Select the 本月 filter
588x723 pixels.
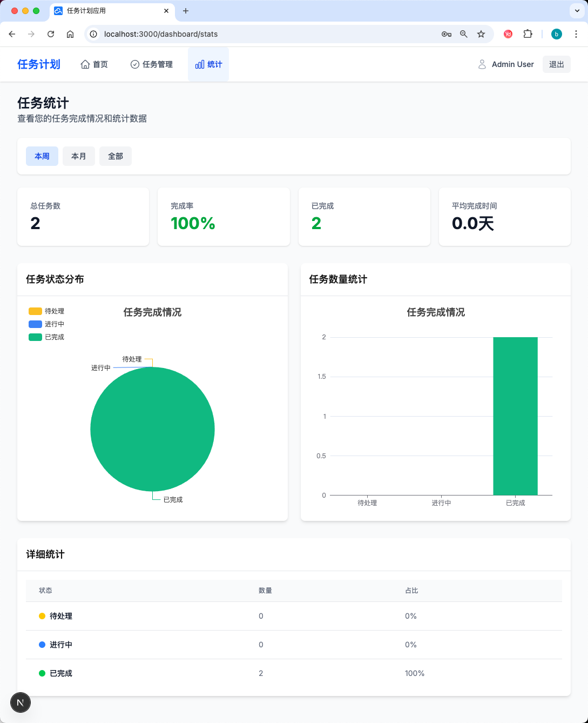click(x=79, y=156)
